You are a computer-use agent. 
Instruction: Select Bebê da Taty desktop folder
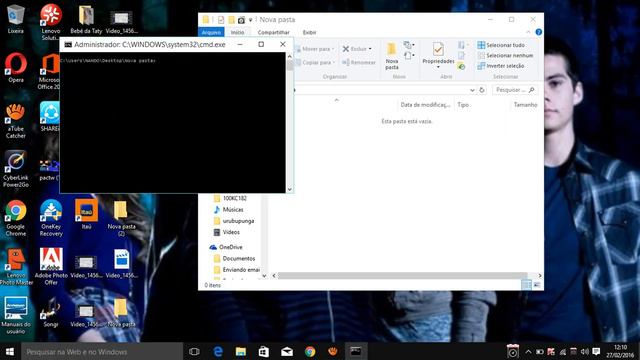click(86, 19)
